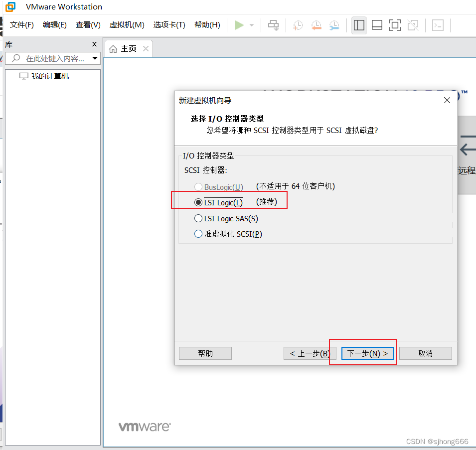This screenshot has width=476, height=450.
Task: Click the 帮助 button in wizard
Action: (205, 353)
